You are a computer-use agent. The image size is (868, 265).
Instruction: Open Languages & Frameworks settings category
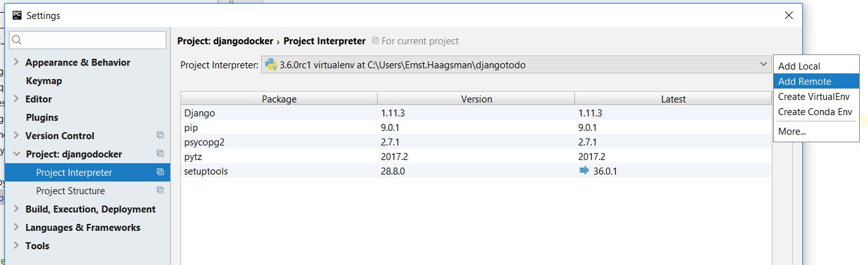coord(83,227)
